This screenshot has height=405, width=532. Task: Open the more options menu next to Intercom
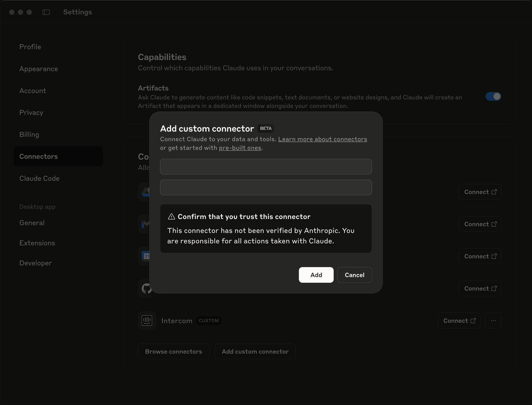[493, 321]
